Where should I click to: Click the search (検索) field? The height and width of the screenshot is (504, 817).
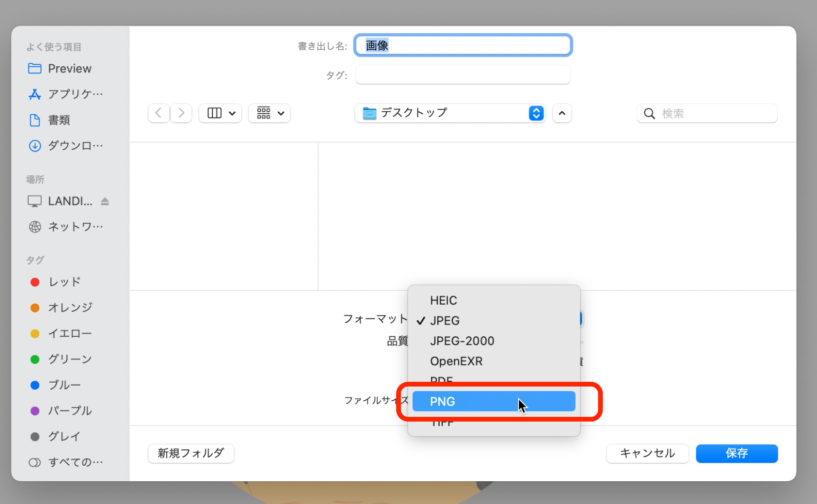(x=707, y=114)
